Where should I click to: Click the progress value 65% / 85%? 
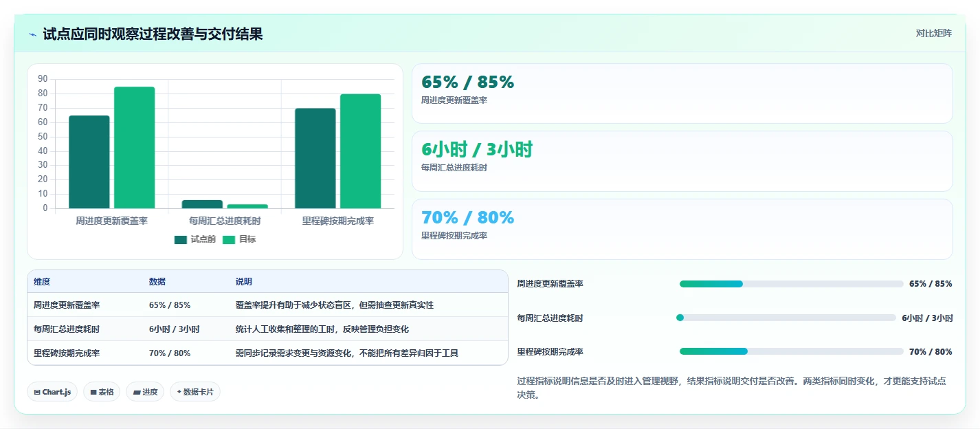pos(931,284)
